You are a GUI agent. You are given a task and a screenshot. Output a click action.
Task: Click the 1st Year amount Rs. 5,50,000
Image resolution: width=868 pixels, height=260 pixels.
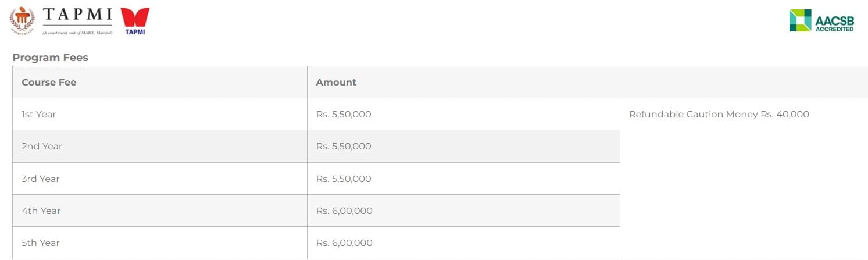click(x=344, y=114)
